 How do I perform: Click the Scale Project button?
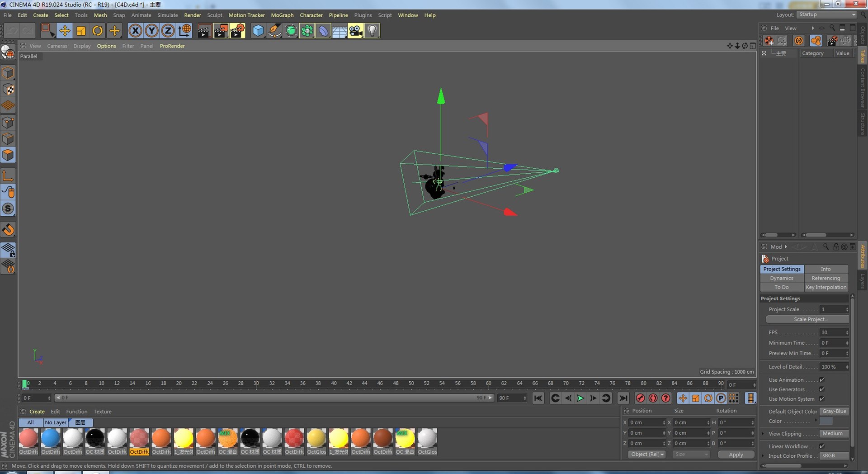pyautogui.click(x=807, y=319)
